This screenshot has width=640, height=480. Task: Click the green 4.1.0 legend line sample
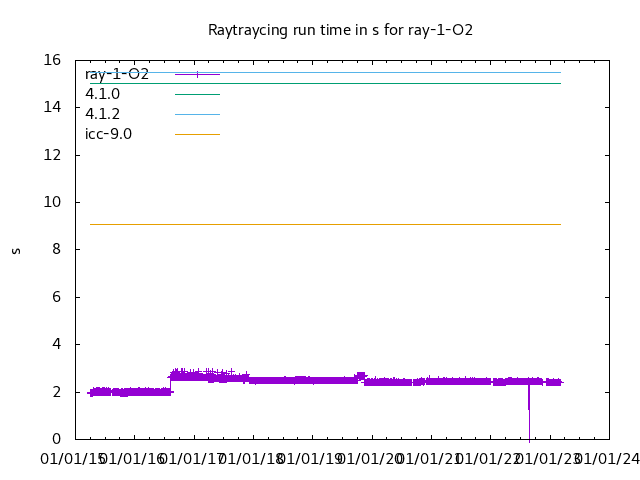pos(197,94)
